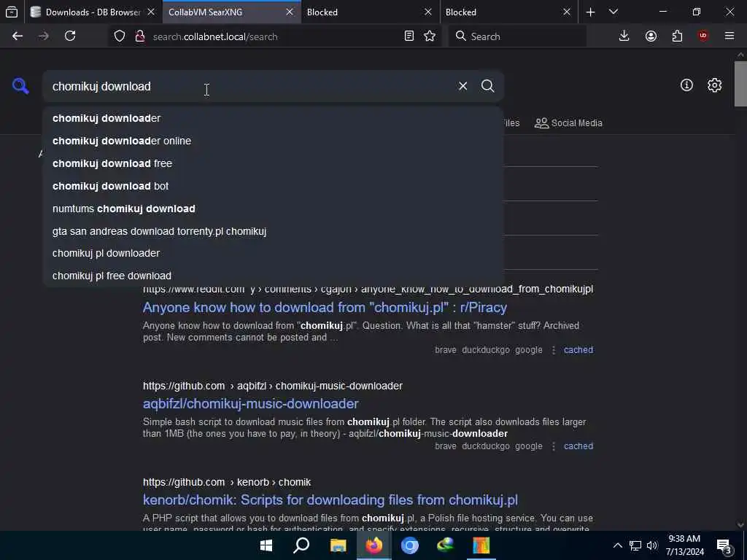The height and width of the screenshot is (560, 747).
Task: Click the toolbar Search box
Action: coord(517,36)
